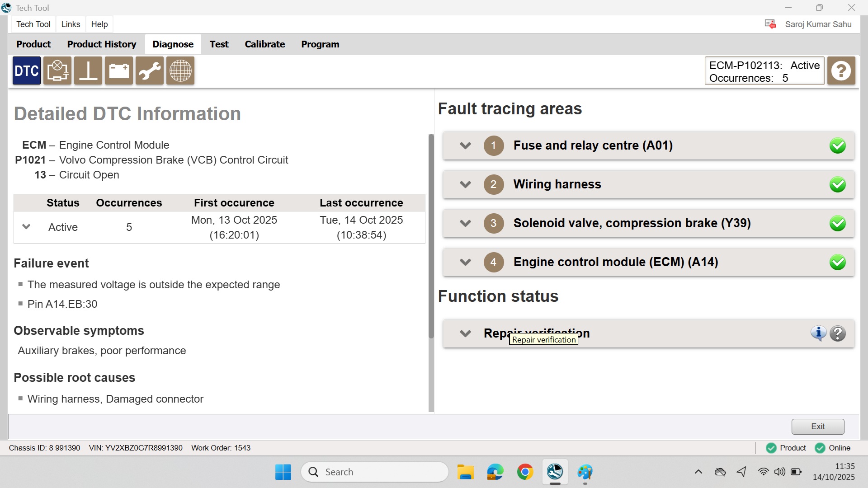
Task: Click the DTC details vertical scrollbar
Action: click(x=431, y=235)
